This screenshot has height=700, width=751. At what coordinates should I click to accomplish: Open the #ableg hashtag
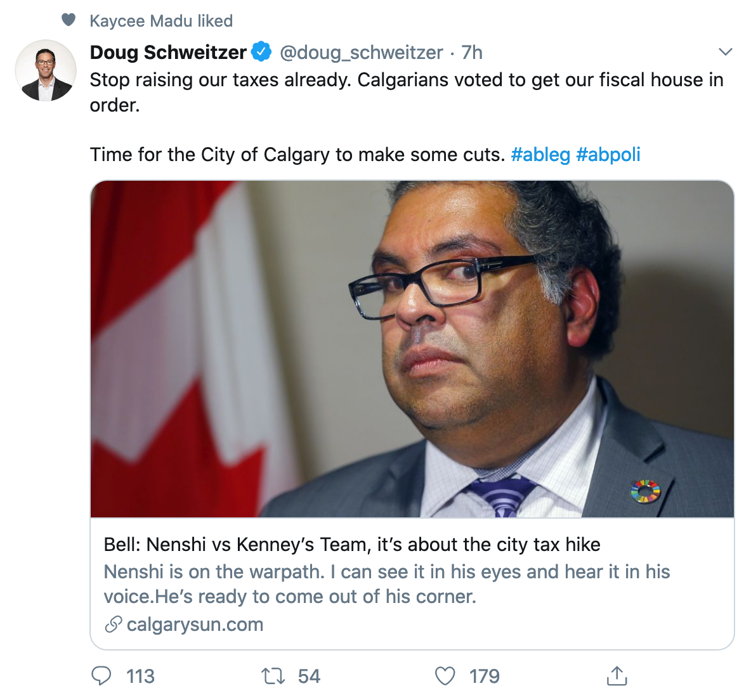point(540,155)
